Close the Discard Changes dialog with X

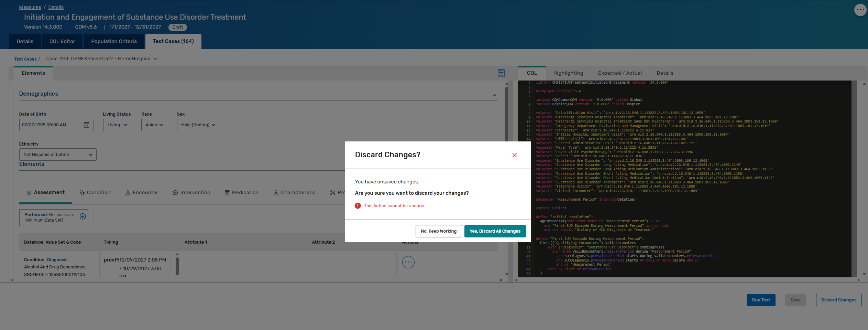click(514, 155)
